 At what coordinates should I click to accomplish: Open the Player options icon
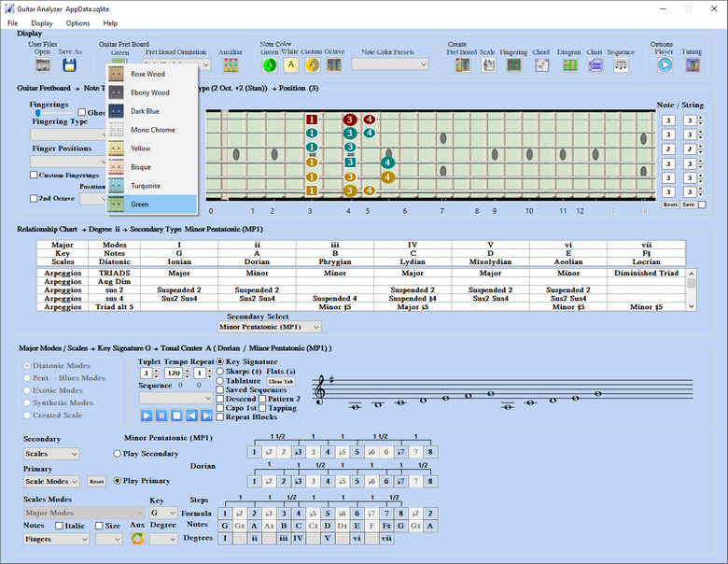coord(665,65)
